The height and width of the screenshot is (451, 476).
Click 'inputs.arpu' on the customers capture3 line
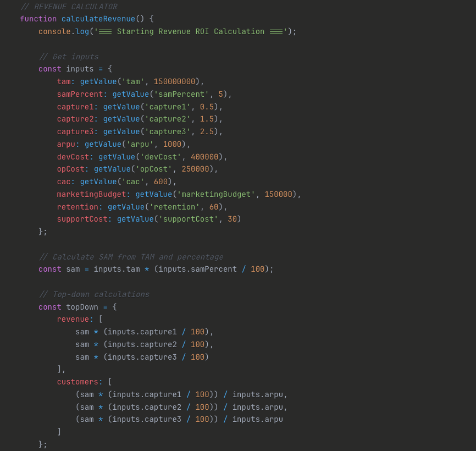(x=258, y=420)
